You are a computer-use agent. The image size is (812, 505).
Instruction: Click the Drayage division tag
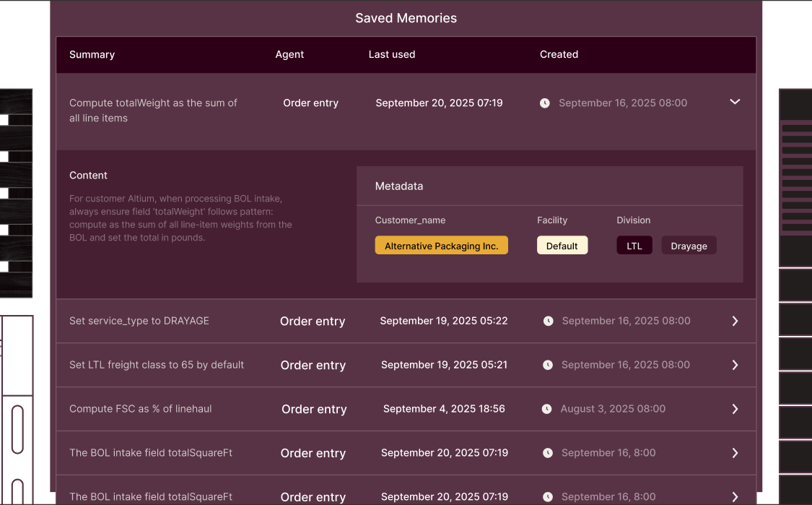point(689,246)
